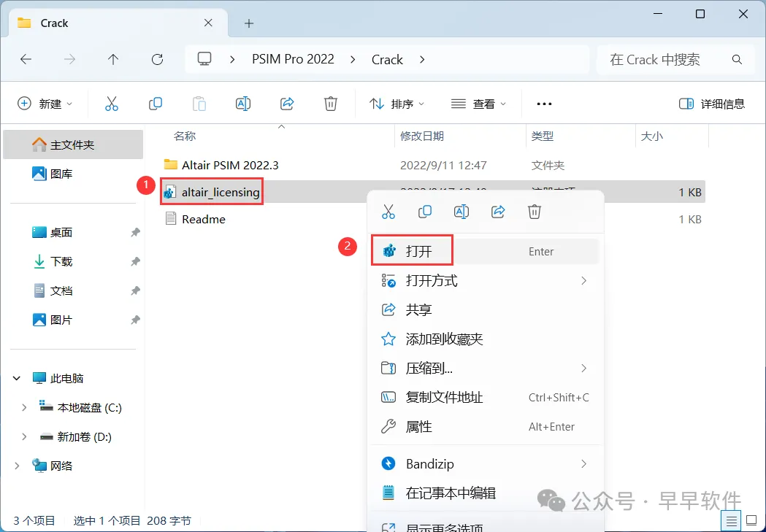Expand 本地磁盘 (C:) tree node

pyautogui.click(x=24, y=407)
